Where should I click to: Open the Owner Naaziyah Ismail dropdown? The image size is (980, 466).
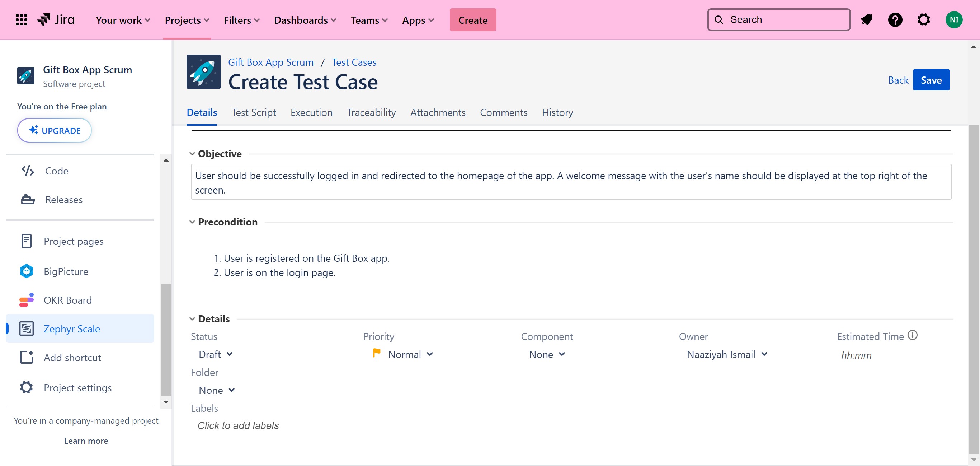pyautogui.click(x=727, y=354)
